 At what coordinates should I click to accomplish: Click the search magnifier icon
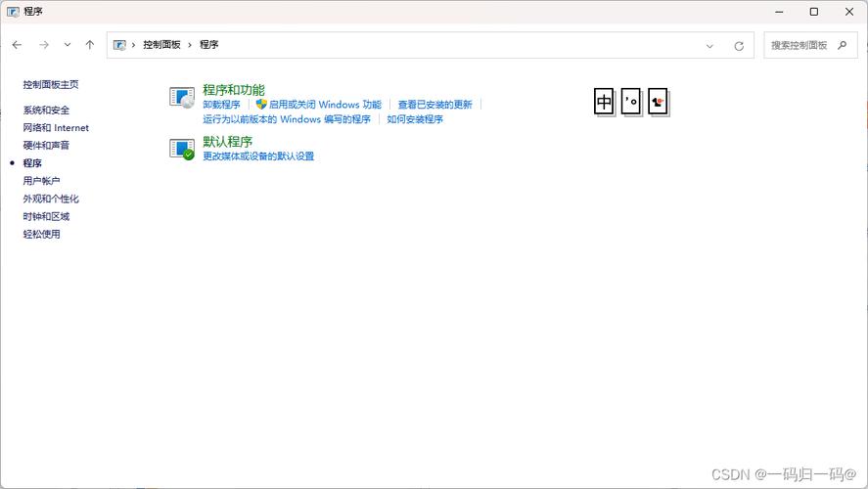(842, 45)
